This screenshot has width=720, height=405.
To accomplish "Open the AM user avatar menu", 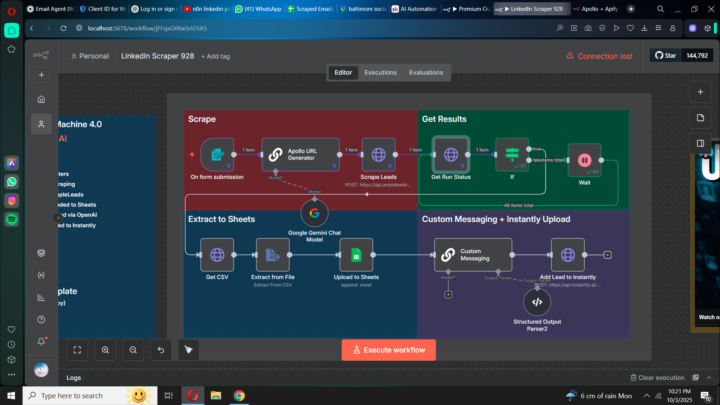I will [41, 370].
